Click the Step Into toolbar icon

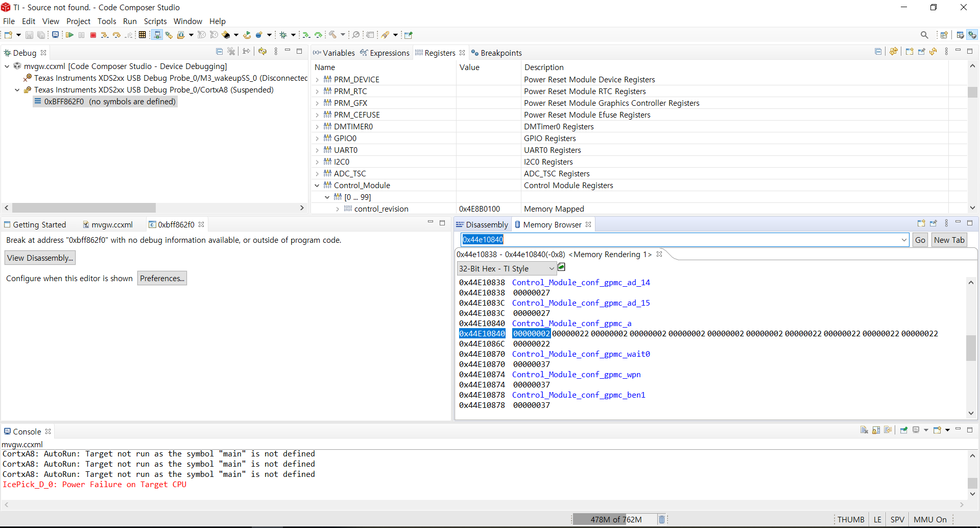104,35
